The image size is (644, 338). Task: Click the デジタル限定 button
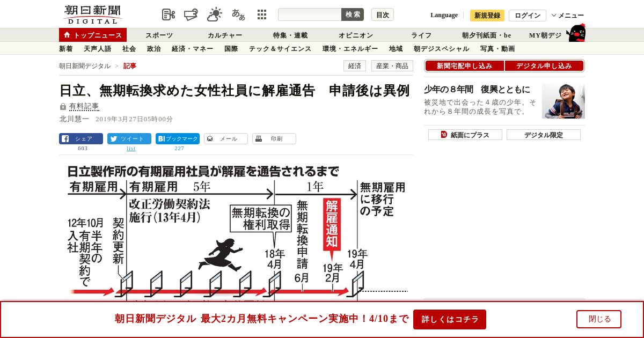(x=544, y=135)
